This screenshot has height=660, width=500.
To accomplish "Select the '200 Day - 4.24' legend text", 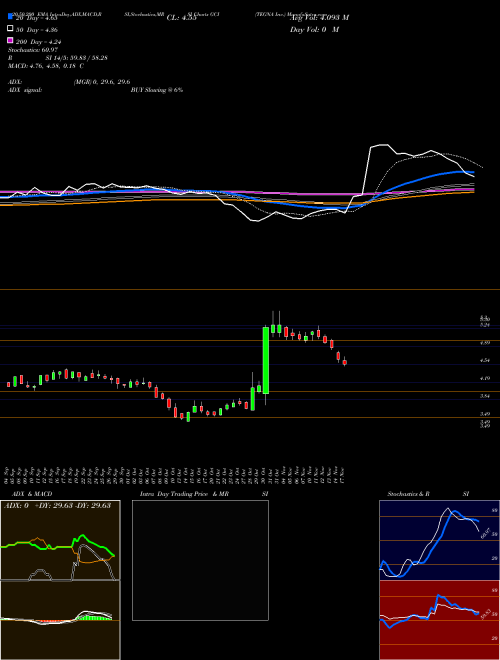I will coord(39,42).
